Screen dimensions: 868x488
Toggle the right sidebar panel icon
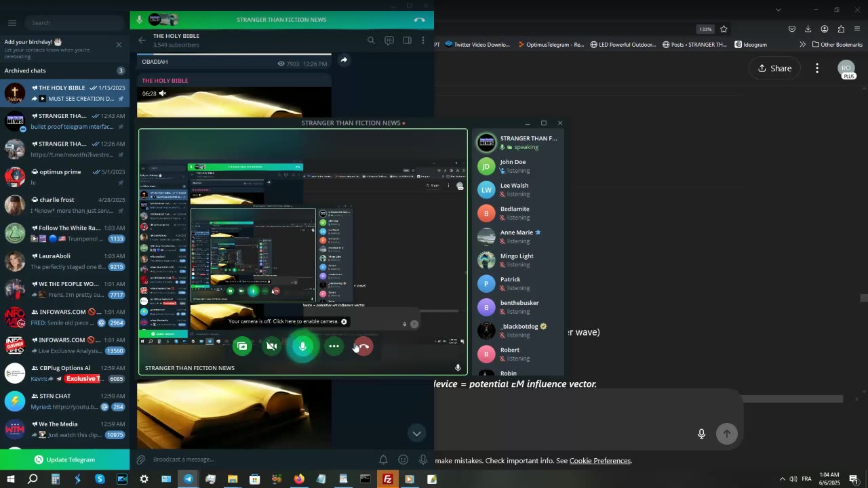407,41
